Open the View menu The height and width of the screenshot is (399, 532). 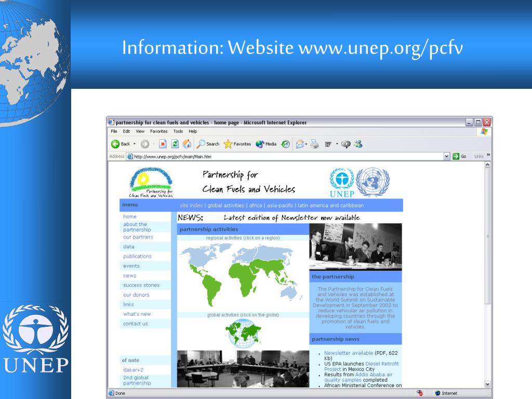[x=140, y=131]
